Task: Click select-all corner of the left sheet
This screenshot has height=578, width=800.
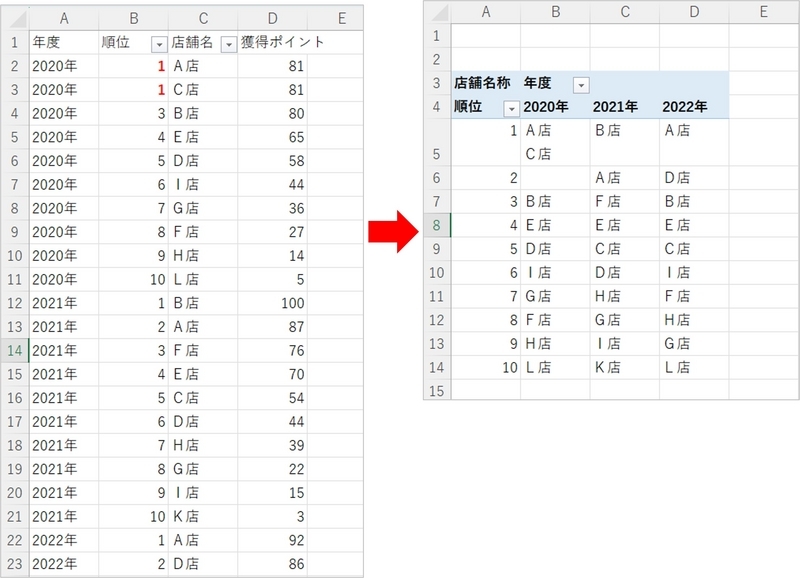Action: 17,19
